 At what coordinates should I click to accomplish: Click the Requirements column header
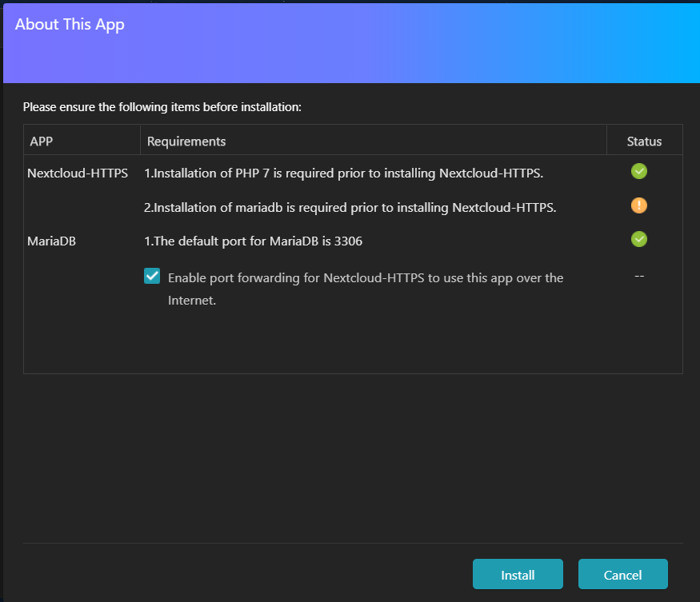(x=186, y=142)
